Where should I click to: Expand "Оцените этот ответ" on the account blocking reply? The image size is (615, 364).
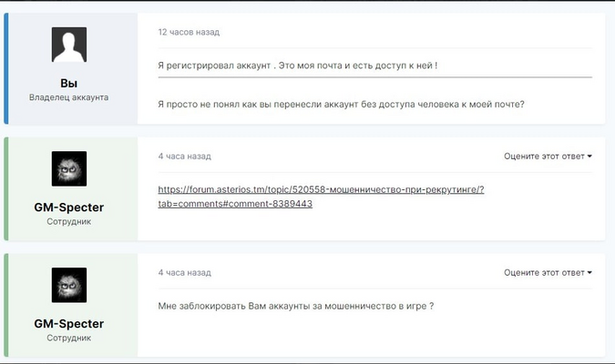pyautogui.click(x=548, y=272)
